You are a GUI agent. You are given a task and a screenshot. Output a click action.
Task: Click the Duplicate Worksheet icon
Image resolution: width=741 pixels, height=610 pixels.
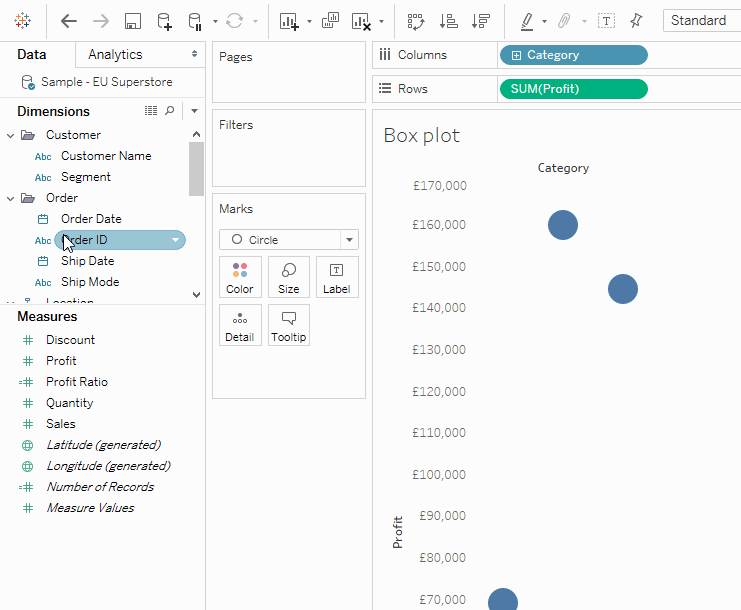tap(329, 21)
